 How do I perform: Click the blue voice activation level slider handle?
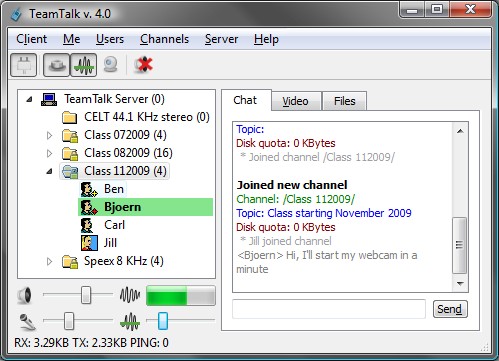163,321
